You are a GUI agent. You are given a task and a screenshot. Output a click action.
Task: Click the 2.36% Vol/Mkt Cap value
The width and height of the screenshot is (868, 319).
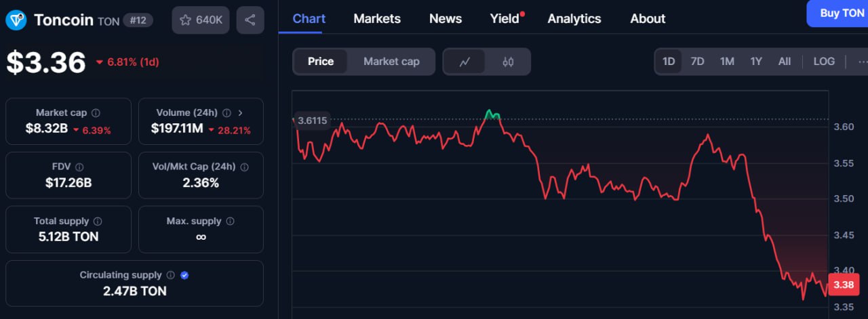pos(201,182)
